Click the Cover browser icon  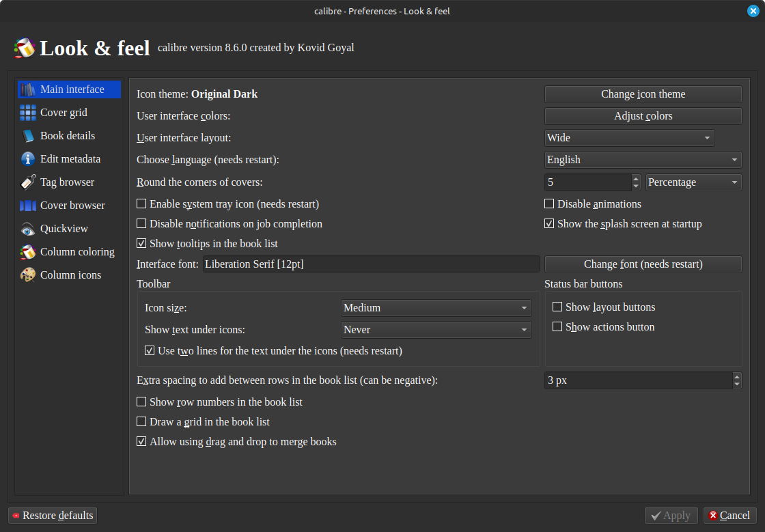pos(28,206)
